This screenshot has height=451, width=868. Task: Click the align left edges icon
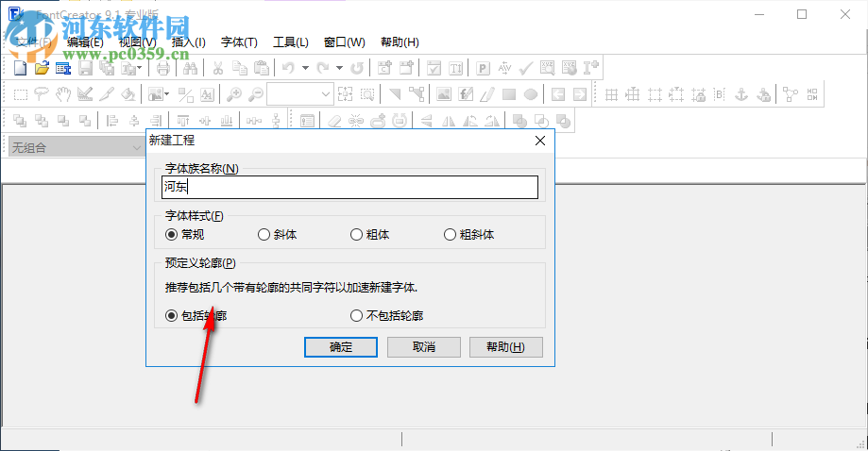112,121
